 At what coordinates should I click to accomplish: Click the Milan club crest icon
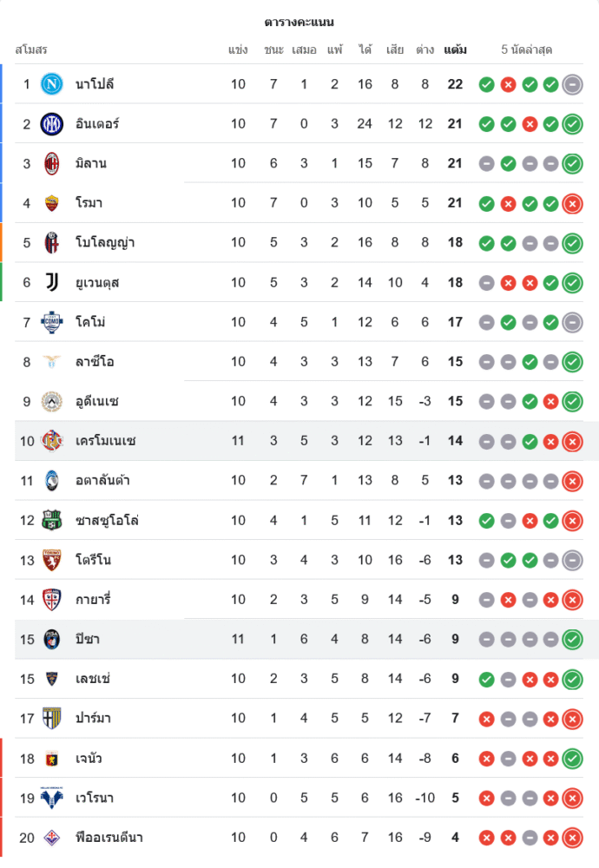[52, 163]
